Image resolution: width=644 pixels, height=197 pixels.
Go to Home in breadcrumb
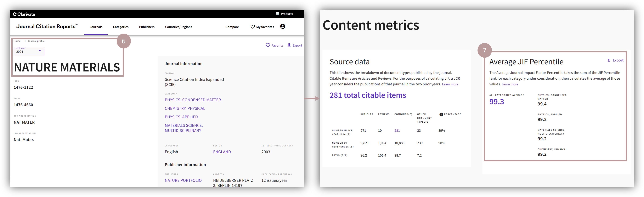pos(17,41)
